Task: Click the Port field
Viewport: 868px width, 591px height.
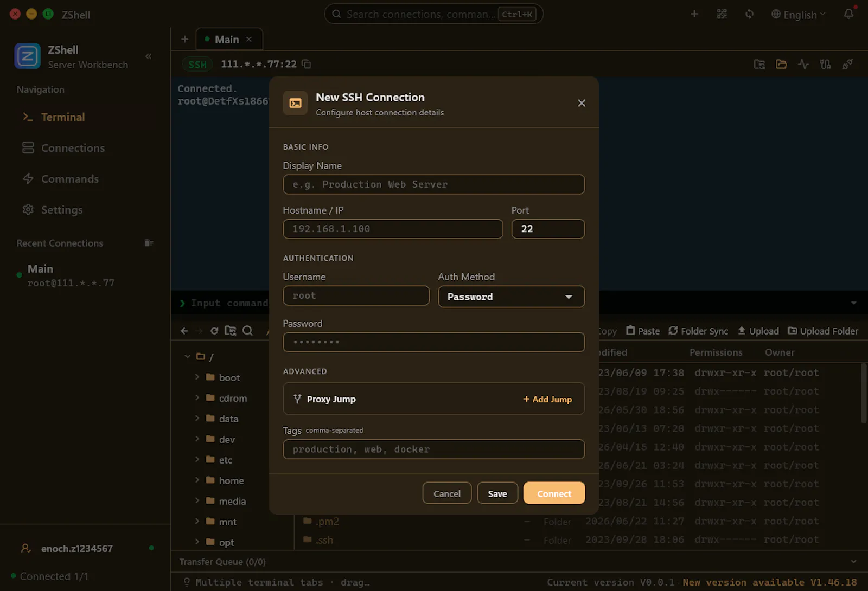Action: (x=548, y=229)
